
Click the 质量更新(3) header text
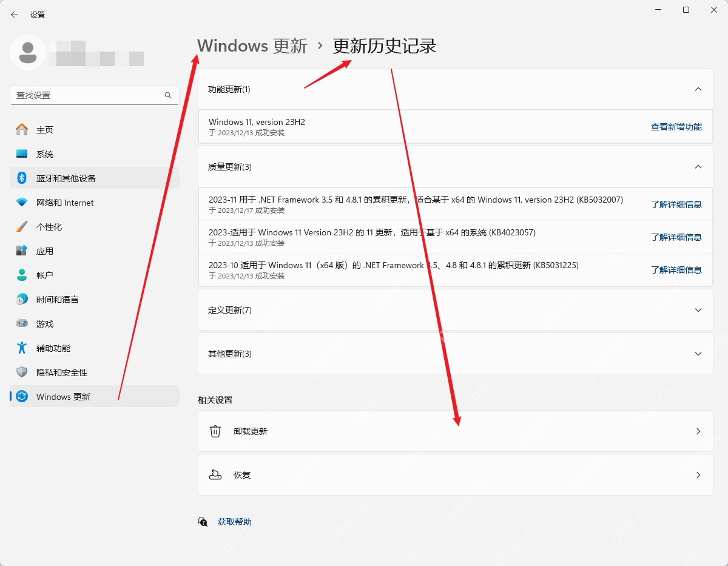coord(229,167)
